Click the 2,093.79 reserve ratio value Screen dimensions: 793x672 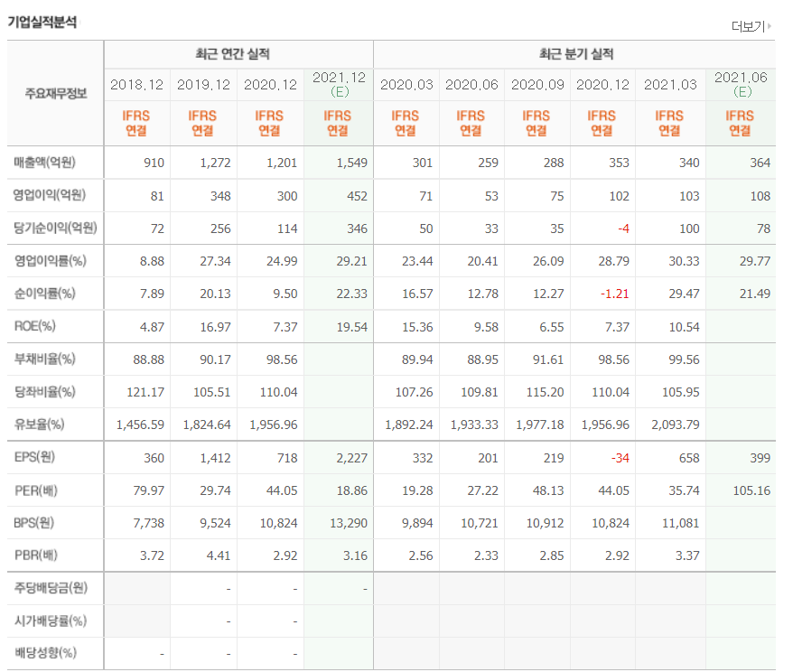(676, 425)
